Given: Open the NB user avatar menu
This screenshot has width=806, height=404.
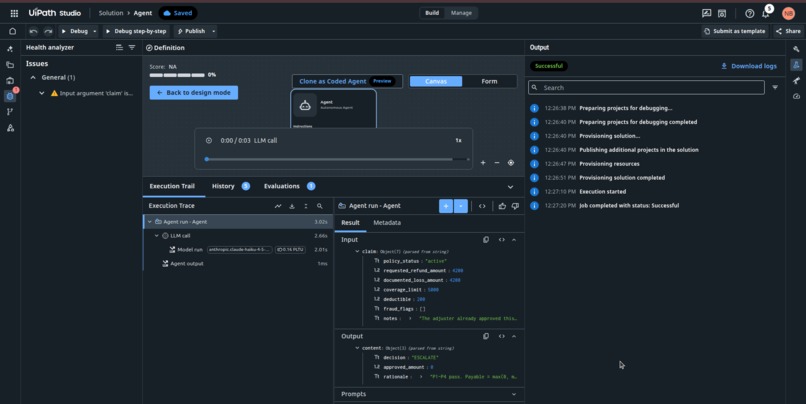Looking at the screenshot, I should click(x=788, y=13).
